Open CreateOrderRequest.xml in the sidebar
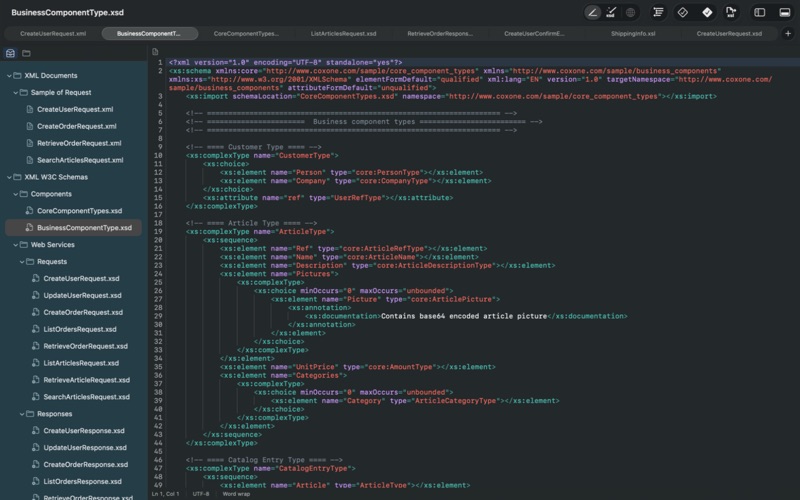This screenshot has height=500, width=800. [77, 126]
